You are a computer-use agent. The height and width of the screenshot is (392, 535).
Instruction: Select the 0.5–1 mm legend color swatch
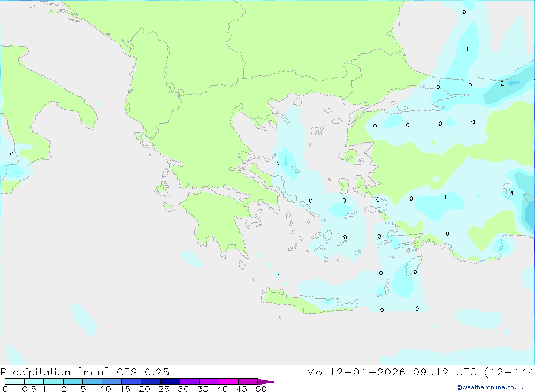(x=34, y=381)
